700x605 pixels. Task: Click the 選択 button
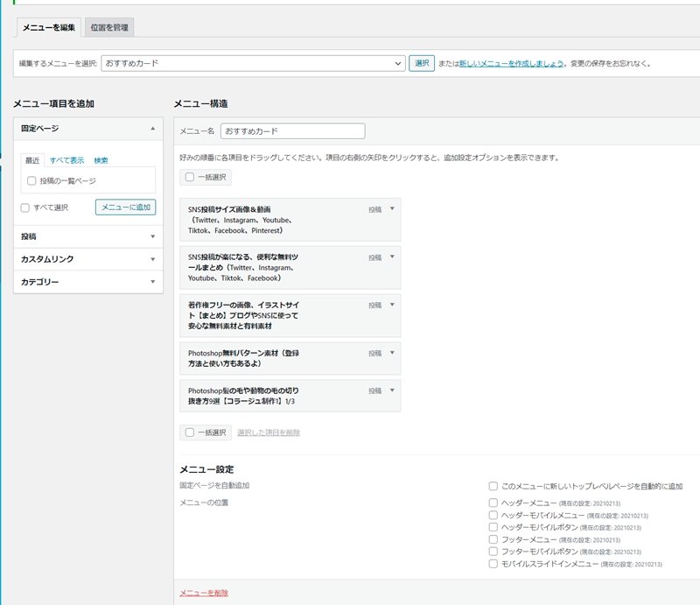click(x=422, y=64)
